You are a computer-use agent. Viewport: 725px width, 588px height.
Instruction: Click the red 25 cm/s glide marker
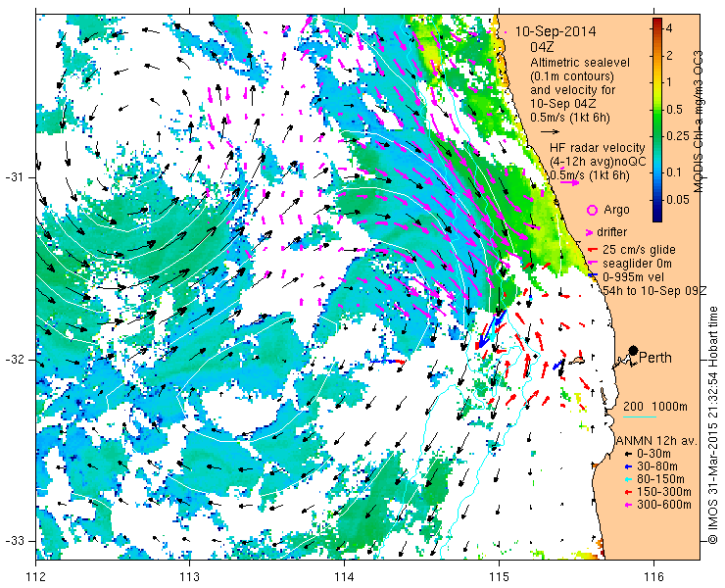tap(592, 250)
